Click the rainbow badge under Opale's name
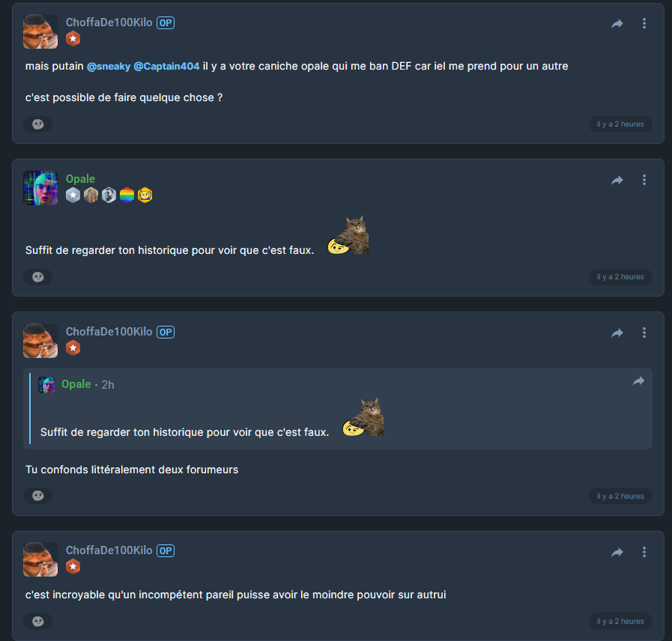Screen dimensions: 672x641 (x=127, y=195)
